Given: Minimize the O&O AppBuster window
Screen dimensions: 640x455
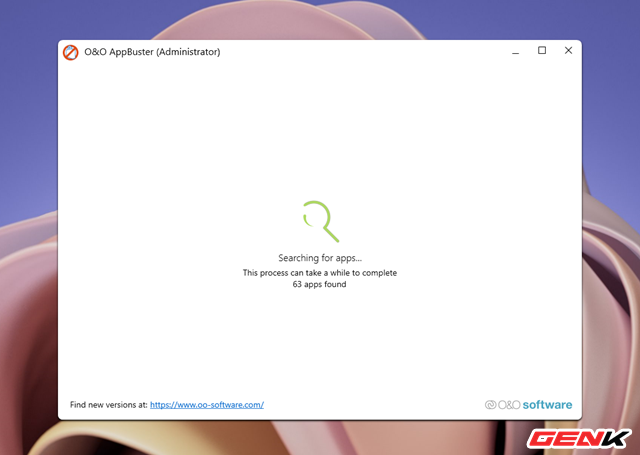Looking at the screenshot, I should pos(516,51).
